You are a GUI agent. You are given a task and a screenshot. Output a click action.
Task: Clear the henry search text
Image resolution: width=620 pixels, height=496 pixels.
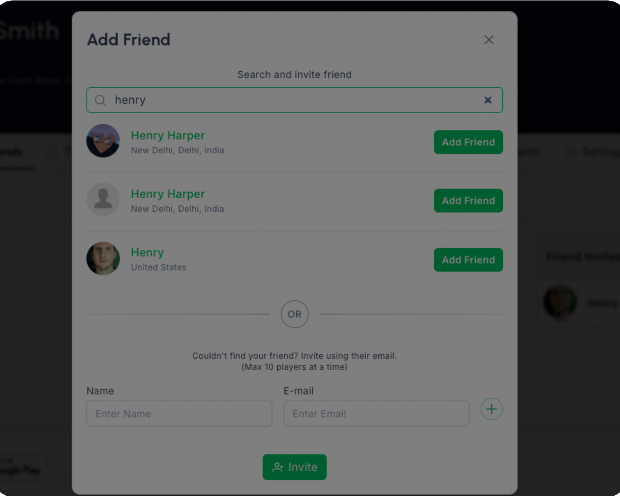click(488, 100)
